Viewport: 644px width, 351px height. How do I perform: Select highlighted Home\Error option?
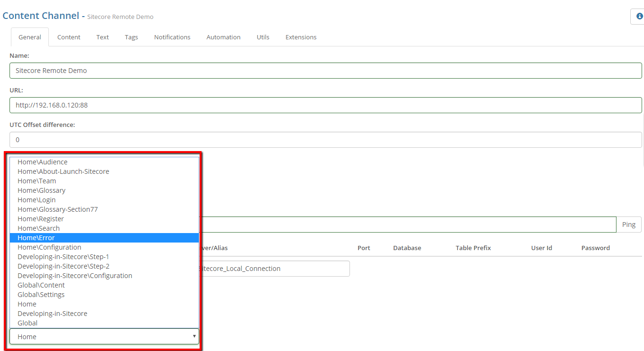[104, 238]
